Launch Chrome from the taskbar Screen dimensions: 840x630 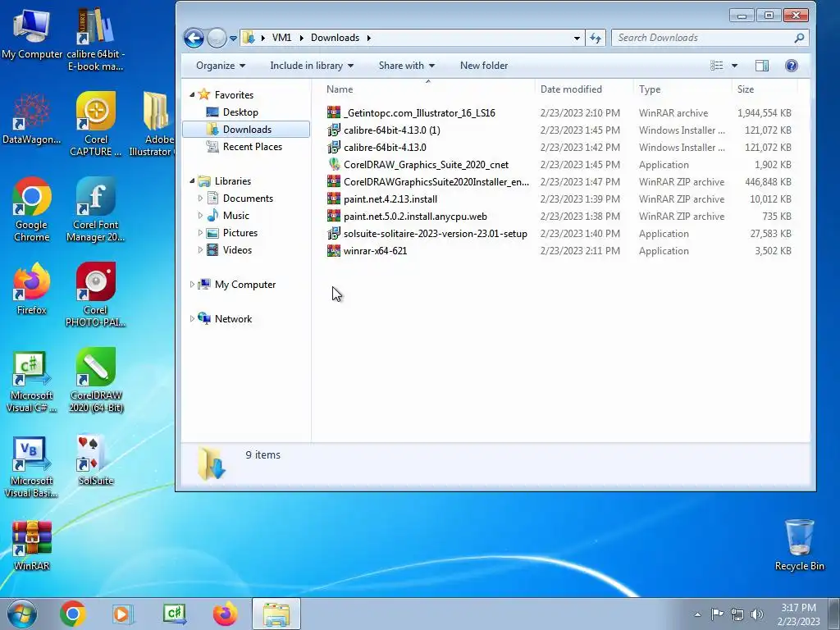[x=73, y=614]
